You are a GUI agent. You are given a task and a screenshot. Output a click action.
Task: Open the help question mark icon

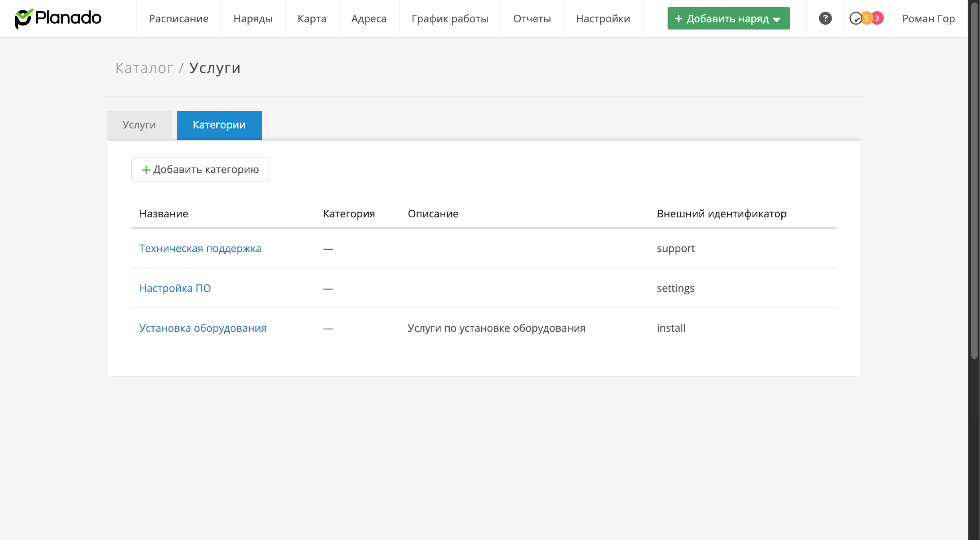pyautogui.click(x=825, y=18)
